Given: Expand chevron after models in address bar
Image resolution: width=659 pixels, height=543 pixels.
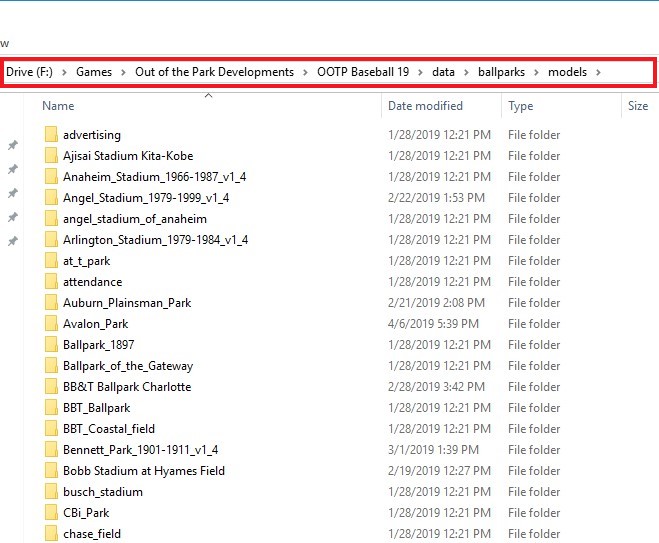Looking at the screenshot, I should (598, 72).
